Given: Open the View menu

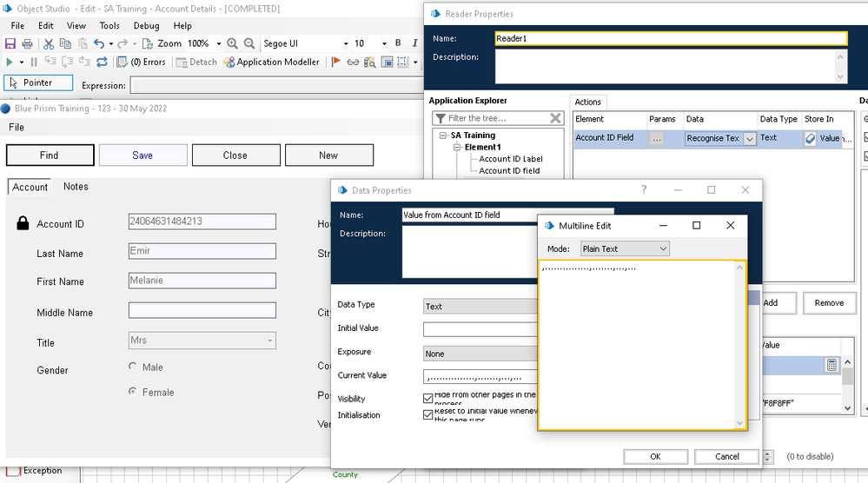Looking at the screenshot, I should tap(76, 25).
